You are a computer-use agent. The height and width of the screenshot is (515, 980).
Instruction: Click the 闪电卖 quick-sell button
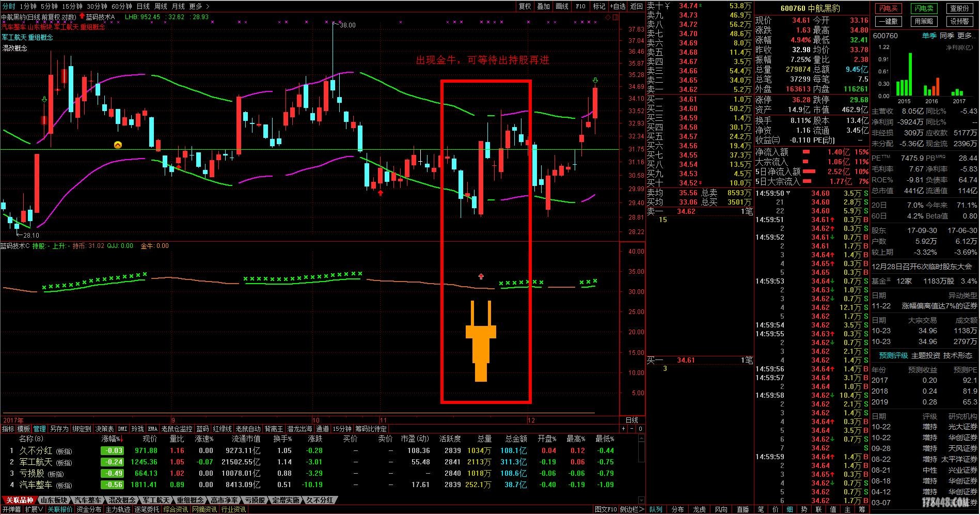pyautogui.click(x=924, y=8)
